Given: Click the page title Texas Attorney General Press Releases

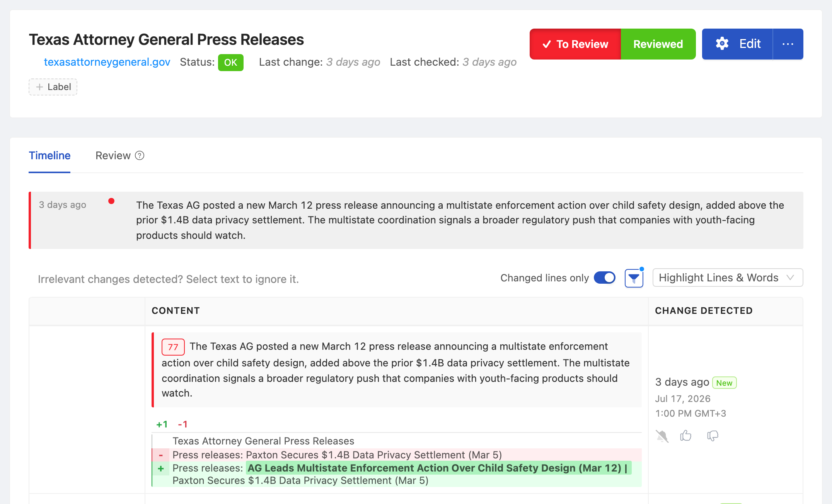Looking at the screenshot, I should click(166, 40).
